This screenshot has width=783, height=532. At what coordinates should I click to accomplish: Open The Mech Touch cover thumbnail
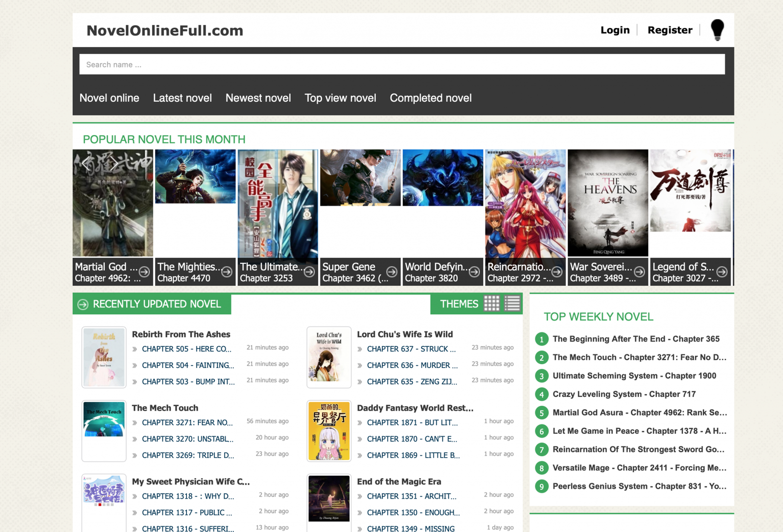coord(104,430)
